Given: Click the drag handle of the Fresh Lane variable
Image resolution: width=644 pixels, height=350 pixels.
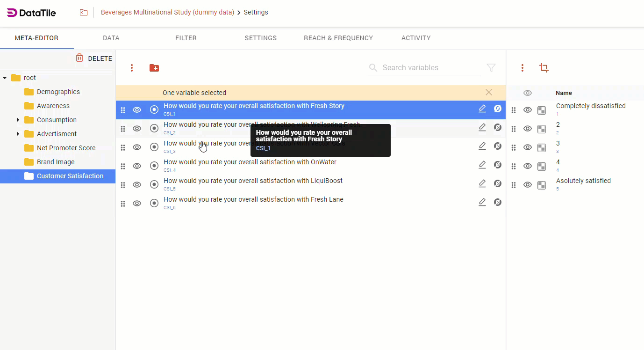Looking at the screenshot, I should pyautogui.click(x=123, y=204).
